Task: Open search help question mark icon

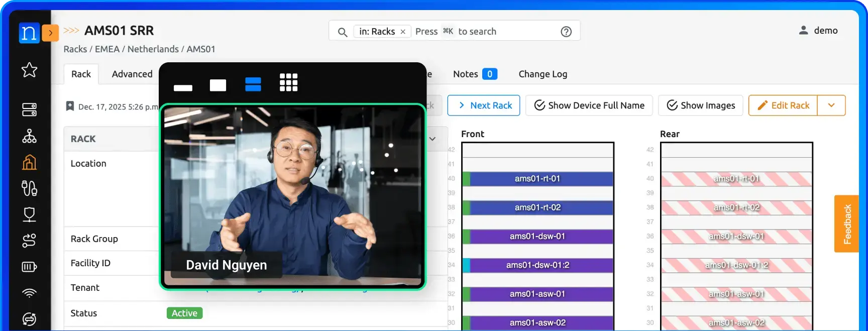Action: (x=566, y=32)
